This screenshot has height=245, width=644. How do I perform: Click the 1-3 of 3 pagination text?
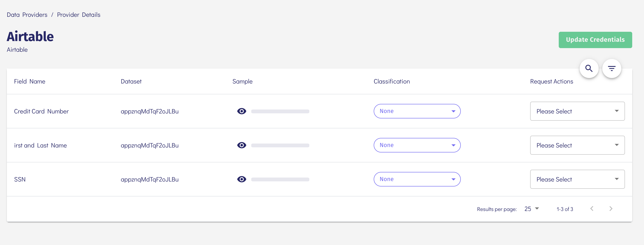tap(565, 209)
